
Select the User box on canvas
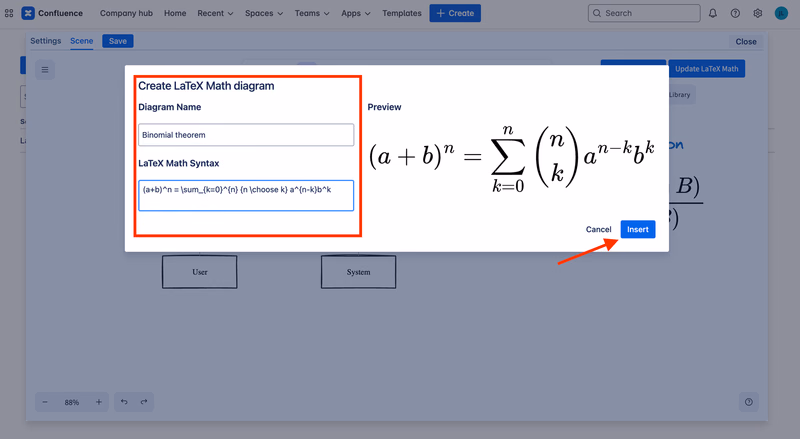click(x=199, y=272)
